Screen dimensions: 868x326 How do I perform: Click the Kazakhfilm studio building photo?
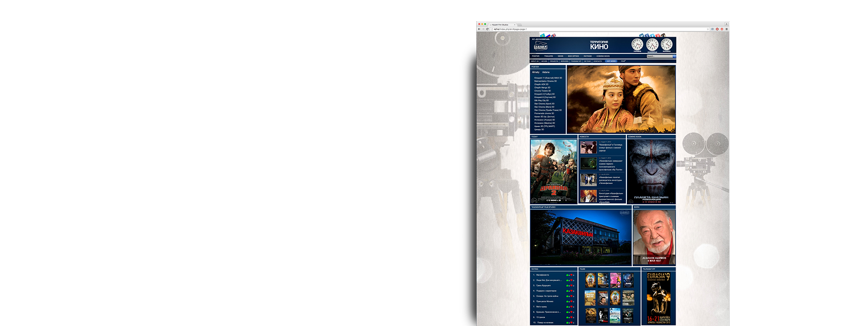point(581,237)
